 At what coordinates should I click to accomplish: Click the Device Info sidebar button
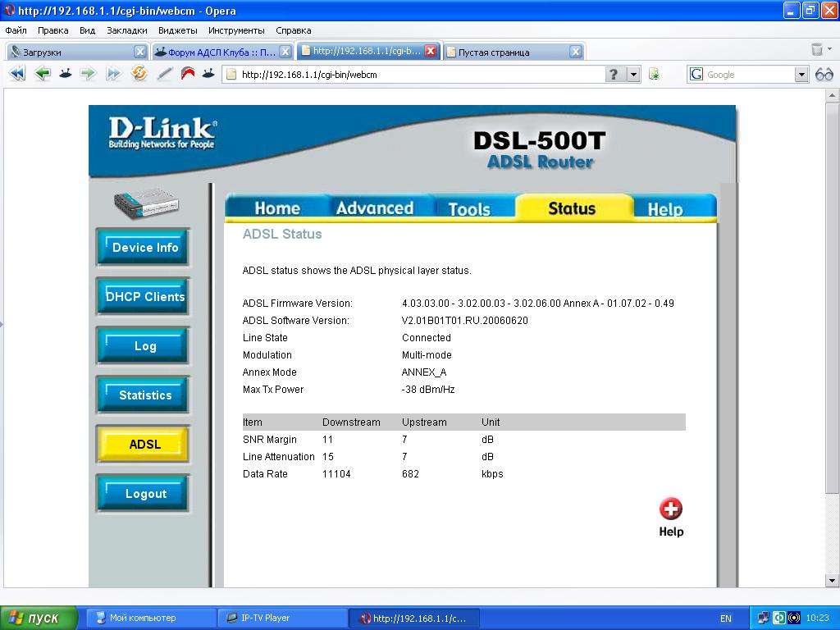[144, 248]
